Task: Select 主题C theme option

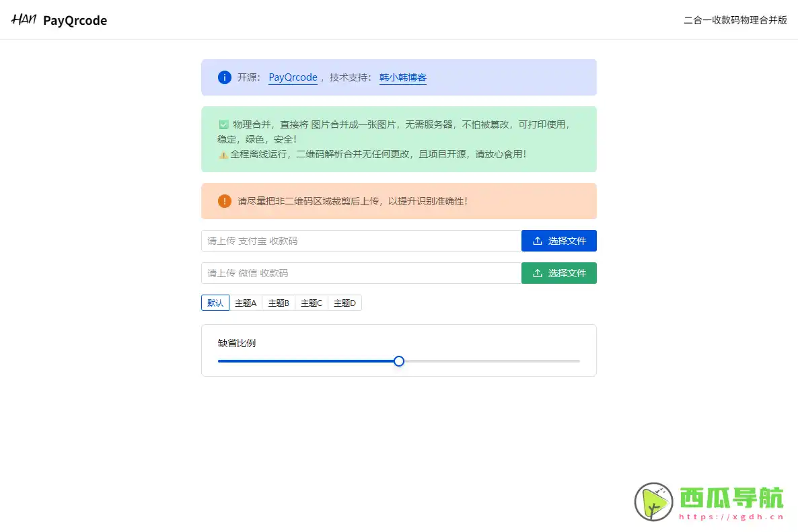Action: pyautogui.click(x=312, y=303)
